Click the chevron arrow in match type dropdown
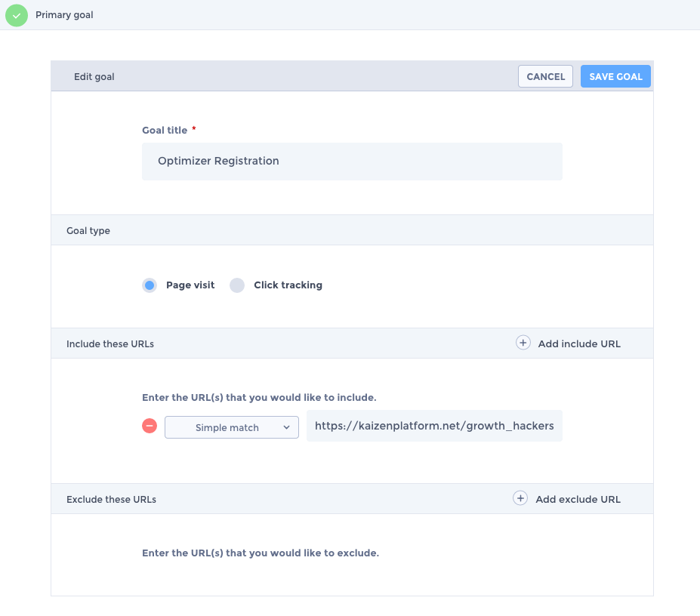 coord(287,427)
